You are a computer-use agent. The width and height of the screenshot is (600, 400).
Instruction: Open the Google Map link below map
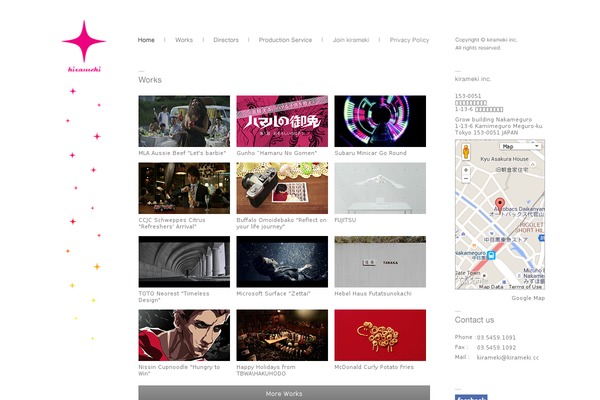(x=528, y=298)
